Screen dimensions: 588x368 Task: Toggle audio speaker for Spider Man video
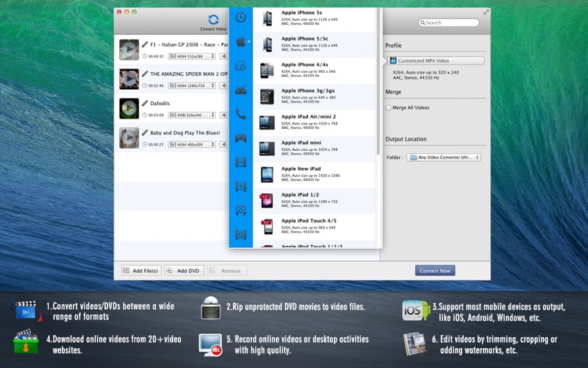click(224, 85)
